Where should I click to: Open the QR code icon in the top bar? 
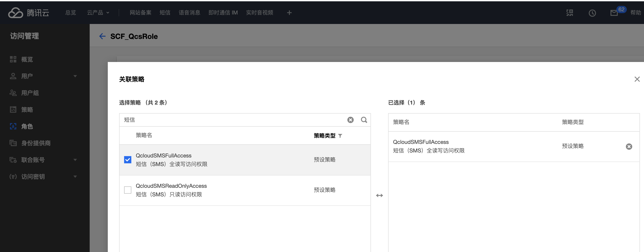[570, 13]
